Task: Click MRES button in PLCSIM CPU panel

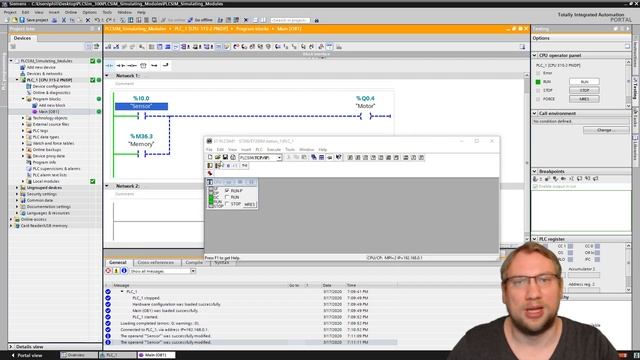Action: point(249,204)
